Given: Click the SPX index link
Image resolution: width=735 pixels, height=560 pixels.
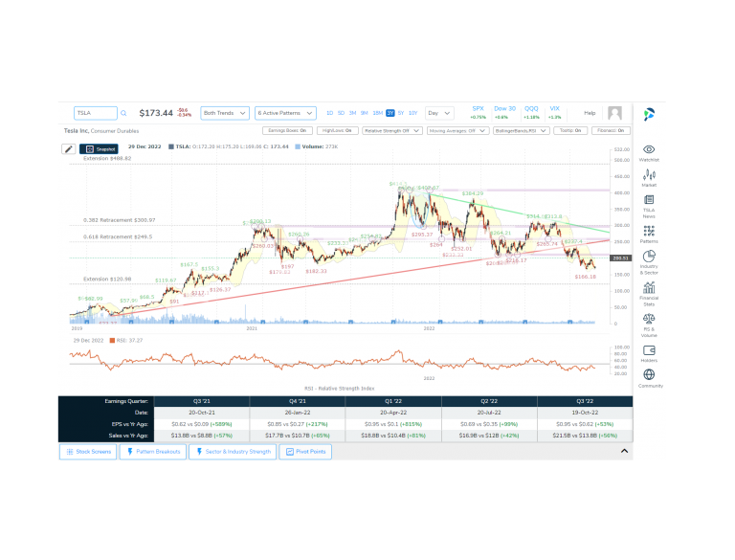Looking at the screenshot, I should coord(478,109).
